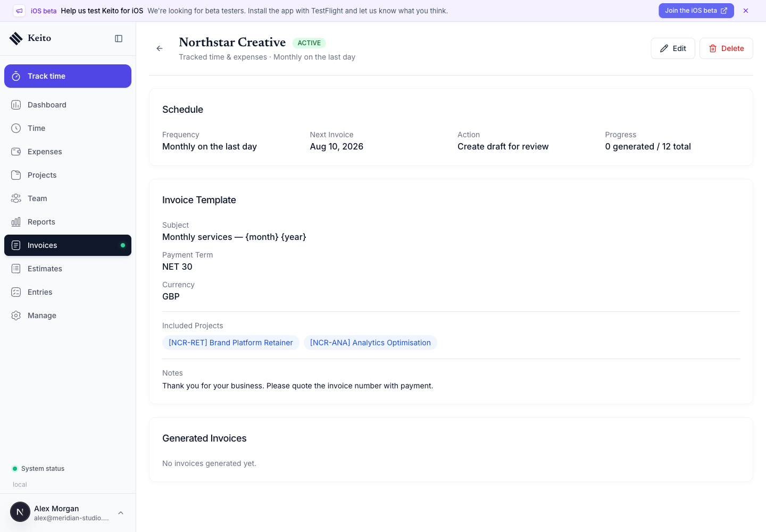Viewport: 766px width, 532px height.
Task: Click the Aug 10, 2026 next invoice date
Action: point(337,146)
